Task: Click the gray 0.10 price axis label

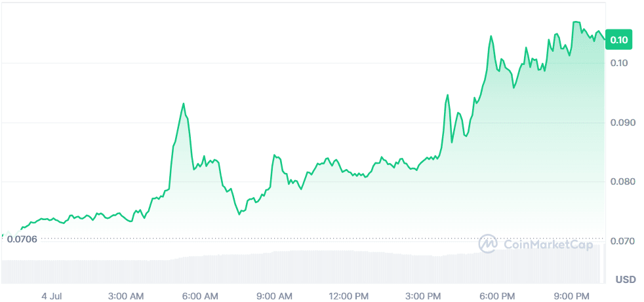Action: pos(619,64)
